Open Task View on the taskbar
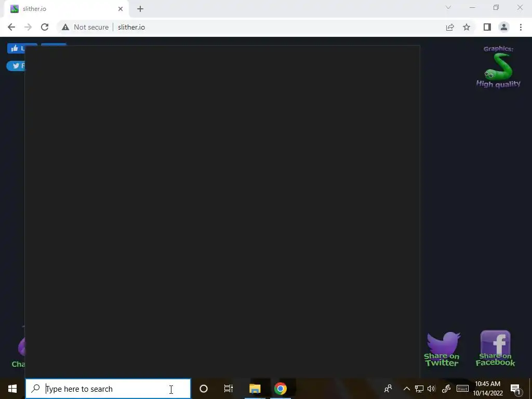The height and width of the screenshot is (399, 532). [229, 389]
